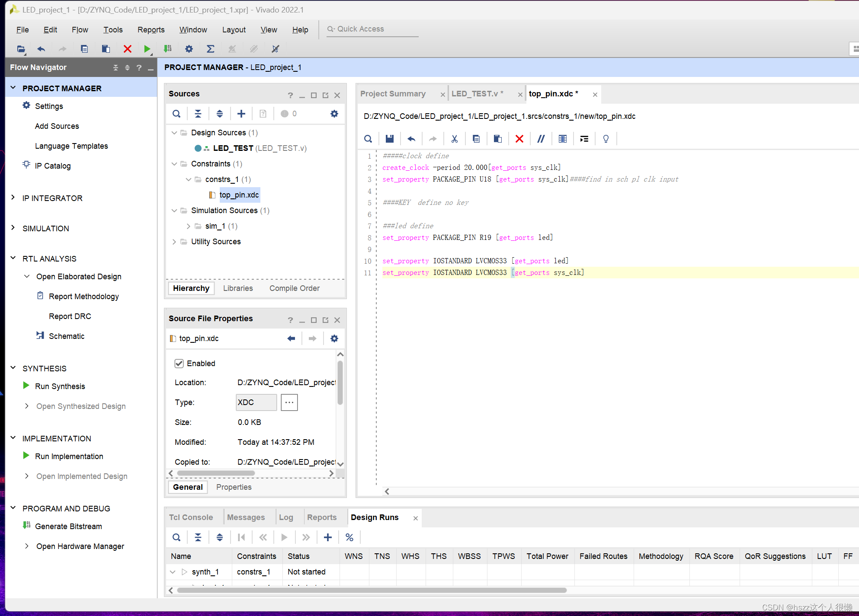Collapse the synth_1 design run row
Viewport: 859px width, 616px height.
tap(173, 572)
